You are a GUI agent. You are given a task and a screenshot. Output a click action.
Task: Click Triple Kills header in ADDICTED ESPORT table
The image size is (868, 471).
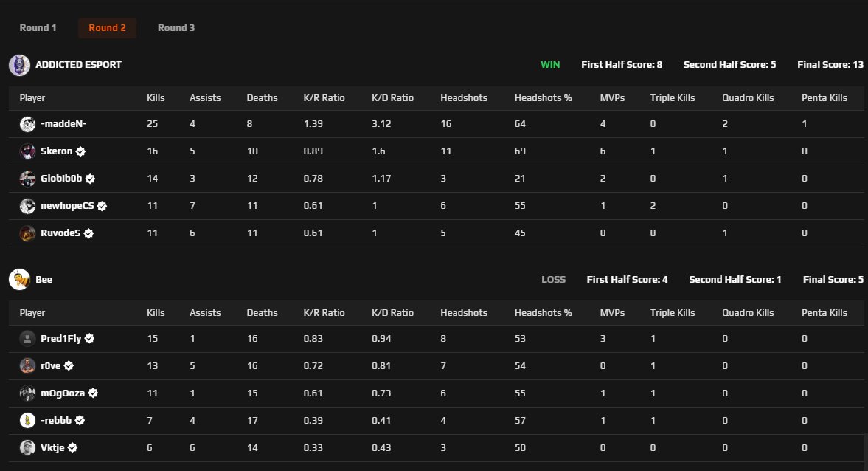(x=673, y=98)
